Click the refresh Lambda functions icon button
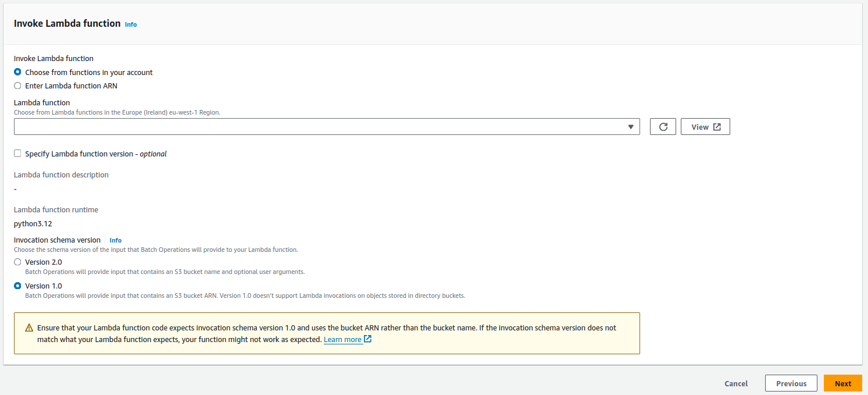 [663, 127]
